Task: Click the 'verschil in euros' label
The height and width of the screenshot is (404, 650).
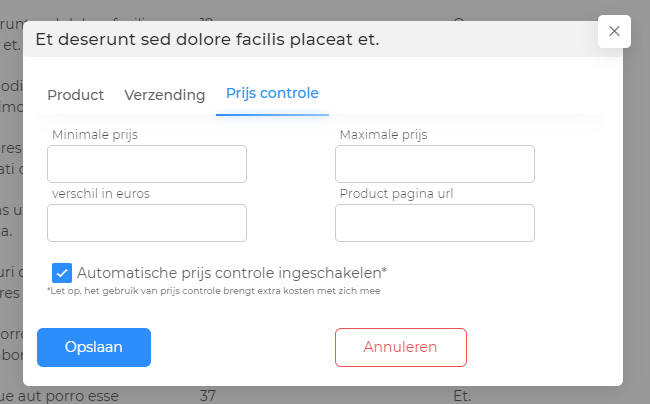Action: pos(101,194)
